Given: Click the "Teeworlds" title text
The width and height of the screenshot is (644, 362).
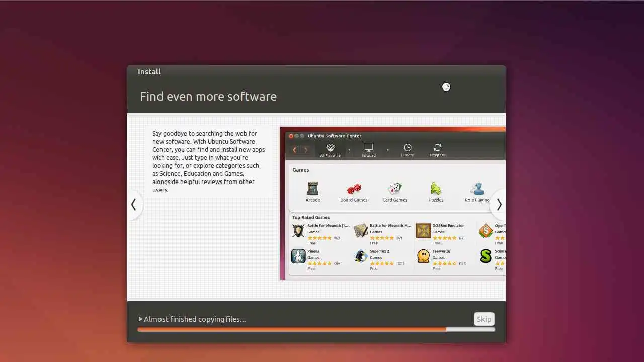Looking at the screenshot, I should tap(441, 251).
